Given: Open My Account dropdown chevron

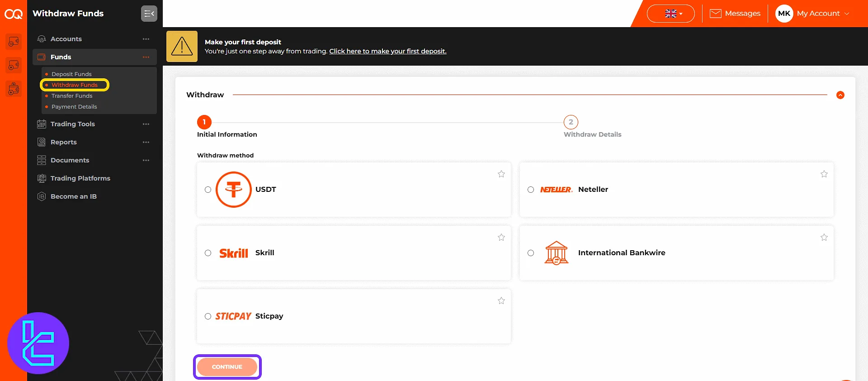Looking at the screenshot, I should [847, 14].
